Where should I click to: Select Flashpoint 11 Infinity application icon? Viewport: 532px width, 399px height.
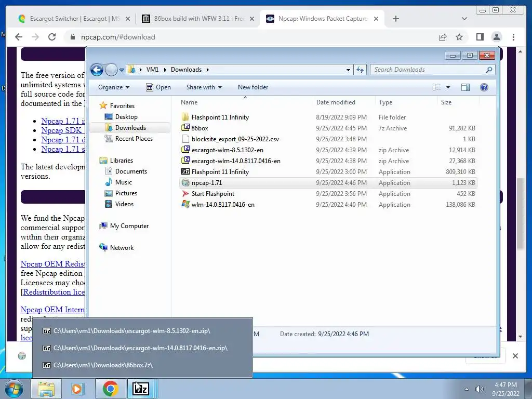pyautogui.click(x=185, y=171)
